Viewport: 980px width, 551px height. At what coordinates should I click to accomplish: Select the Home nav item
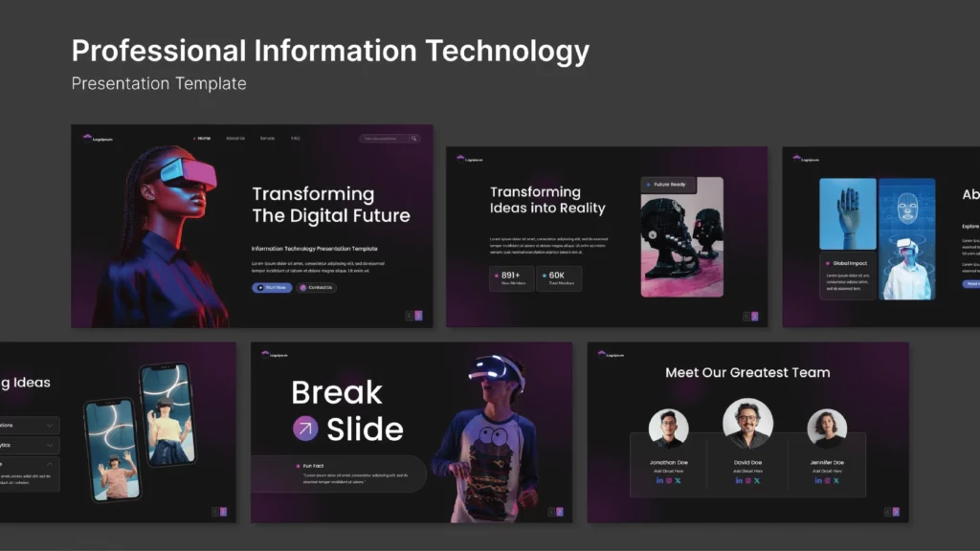tap(203, 138)
